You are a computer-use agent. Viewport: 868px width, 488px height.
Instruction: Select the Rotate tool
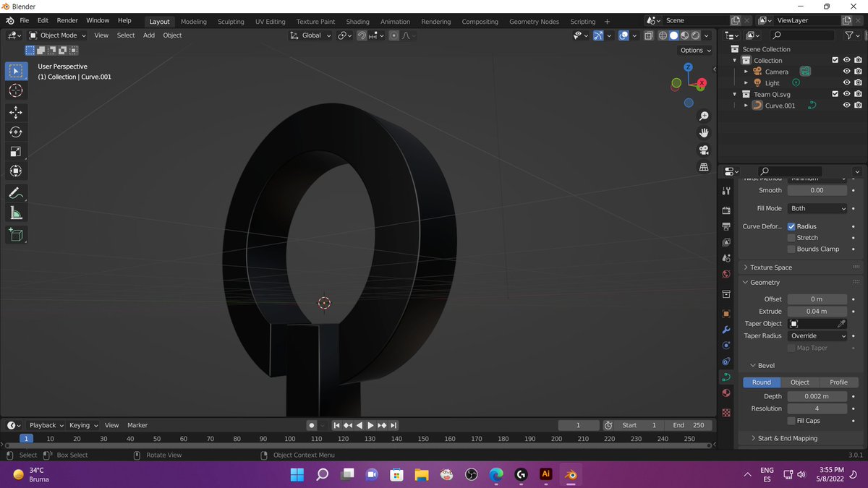(x=16, y=132)
